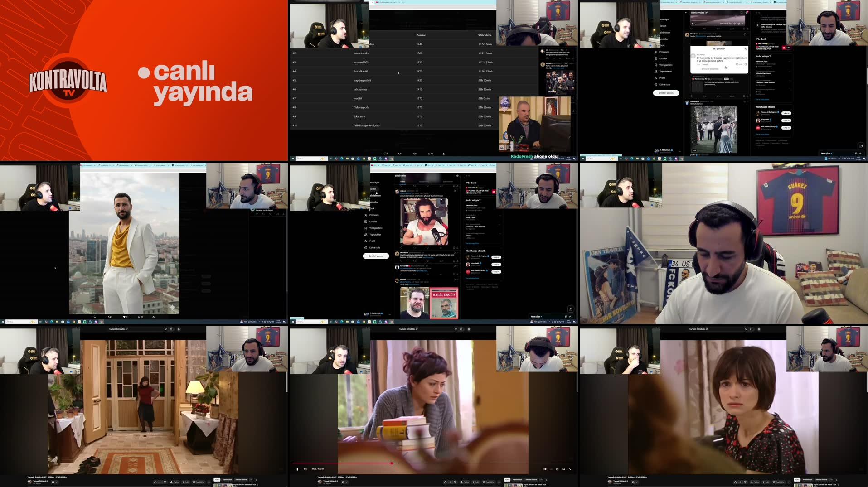Image resolution: width=868 pixels, height=487 pixels.
Task: Select Mesajlar in the X navigation
Action: click(374, 202)
